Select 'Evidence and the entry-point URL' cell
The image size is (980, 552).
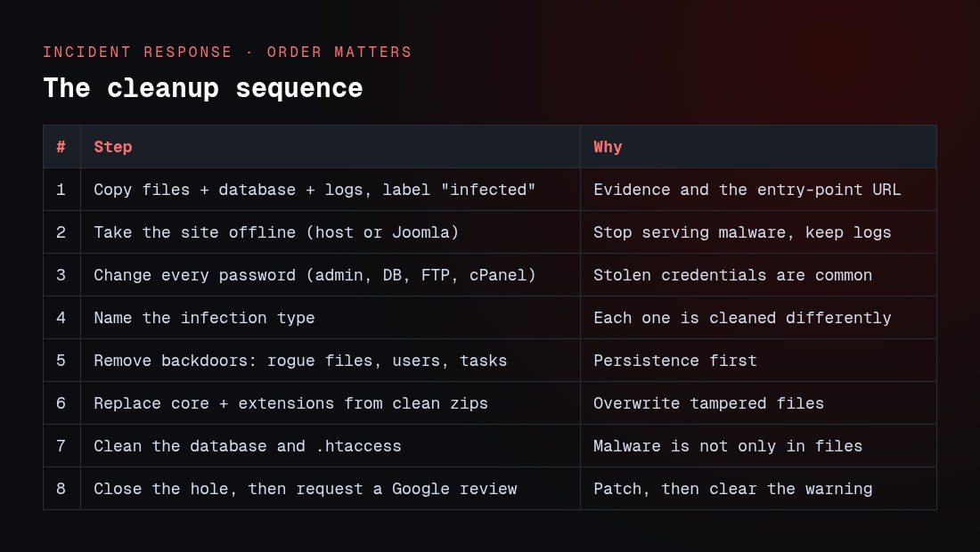[x=758, y=190]
